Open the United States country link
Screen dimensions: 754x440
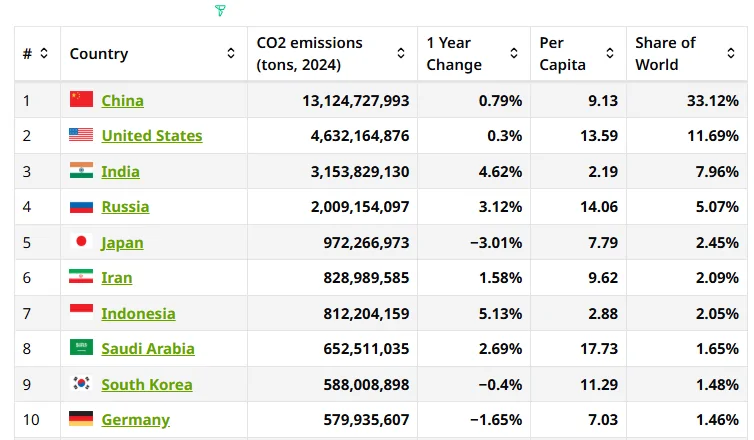click(x=151, y=136)
